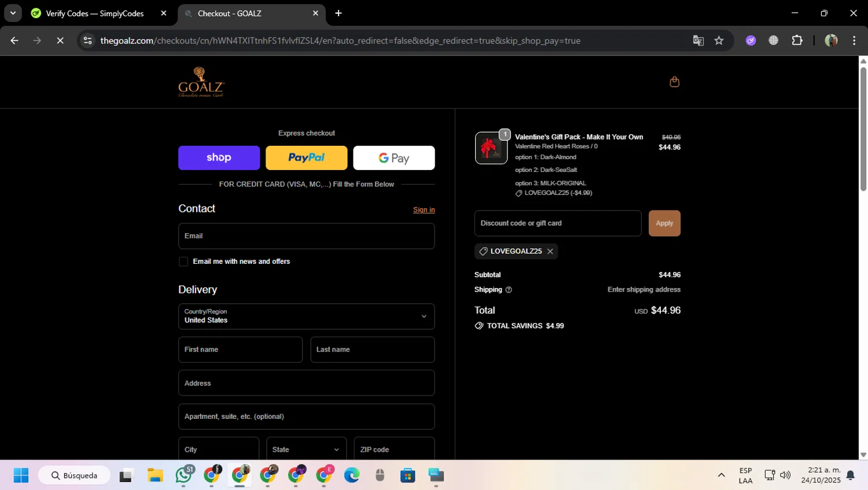Apply the discount code
Image resolution: width=868 pixels, height=490 pixels.
coord(664,223)
